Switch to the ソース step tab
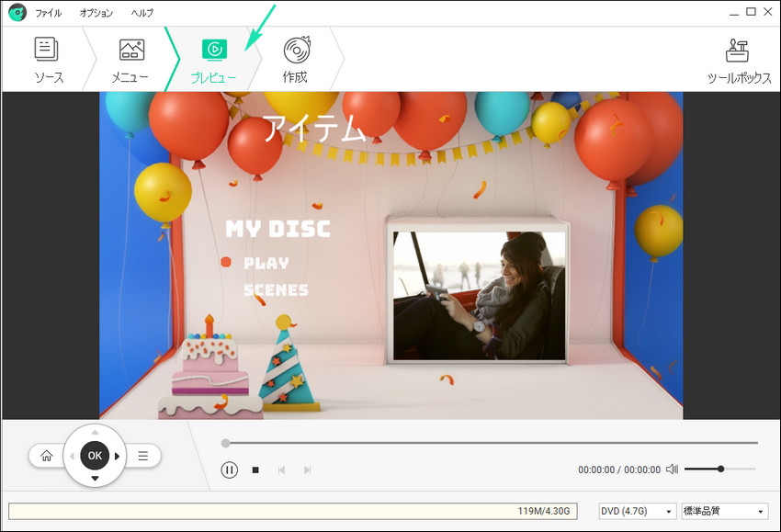The height and width of the screenshot is (532, 781). (x=49, y=60)
